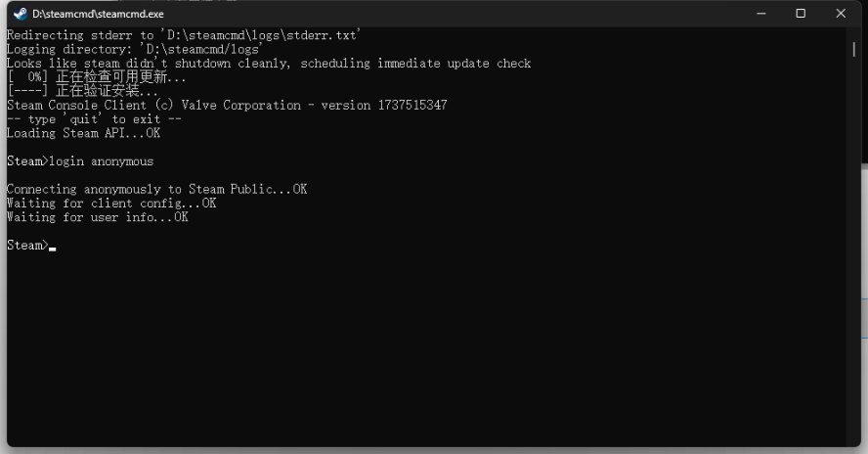This screenshot has height=454, width=868.
Task: Open the Steam icon window menu
Action: pos(20,14)
